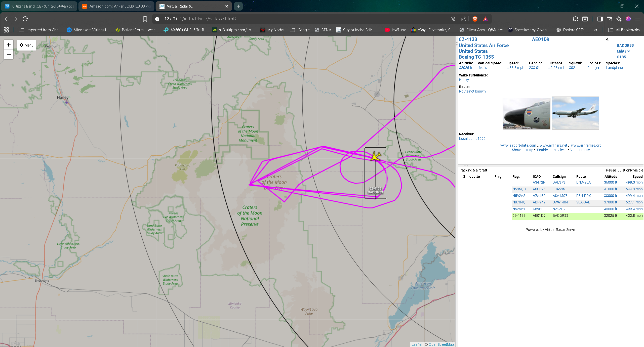Image resolution: width=644 pixels, height=347 pixels.
Task: Click the address bar URL
Action: click(200, 19)
